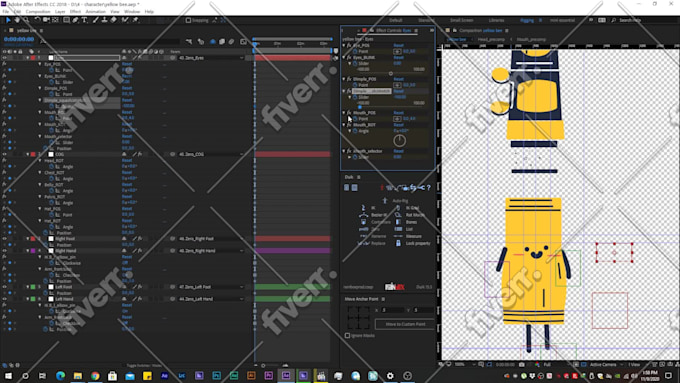Open the File menu
Image resolution: width=680 pixels, height=383 pixels.
(x=6, y=12)
